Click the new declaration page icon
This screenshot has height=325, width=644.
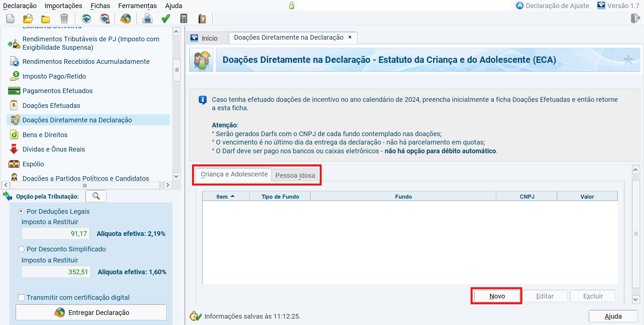10,19
